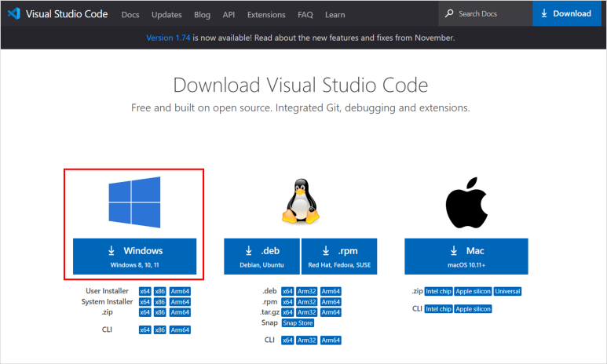Download the Mac macOS 10.11+ build
The width and height of the screenshot is (607, 364).
click(466, 257)
